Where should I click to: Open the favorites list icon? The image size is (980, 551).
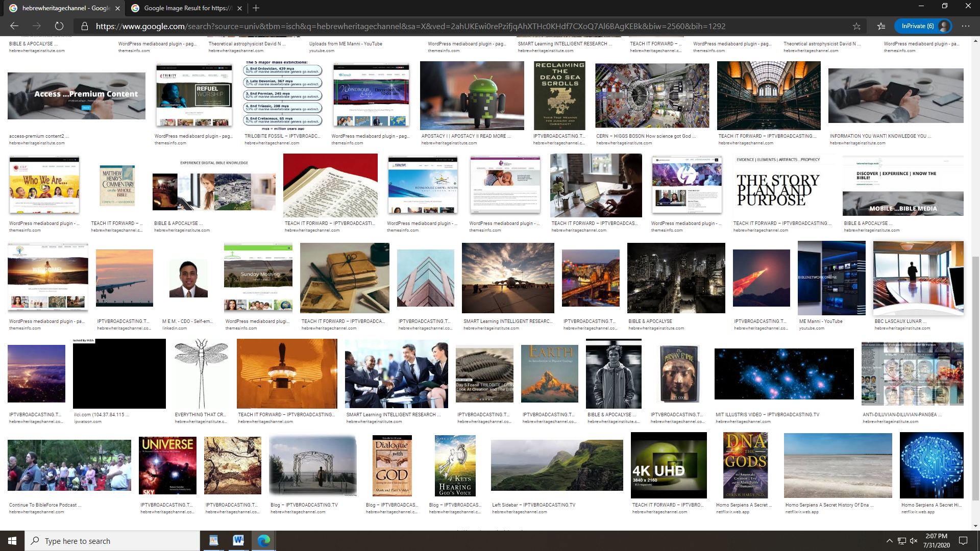click(x=881, y=26)
